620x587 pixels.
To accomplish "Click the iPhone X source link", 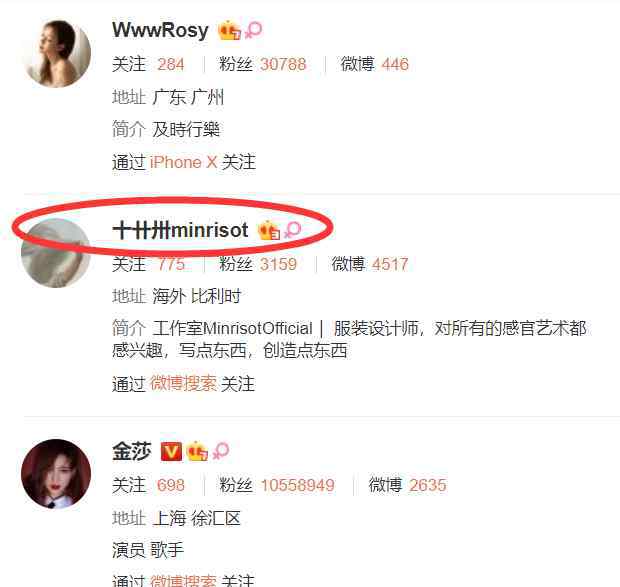I will [183, 162].
